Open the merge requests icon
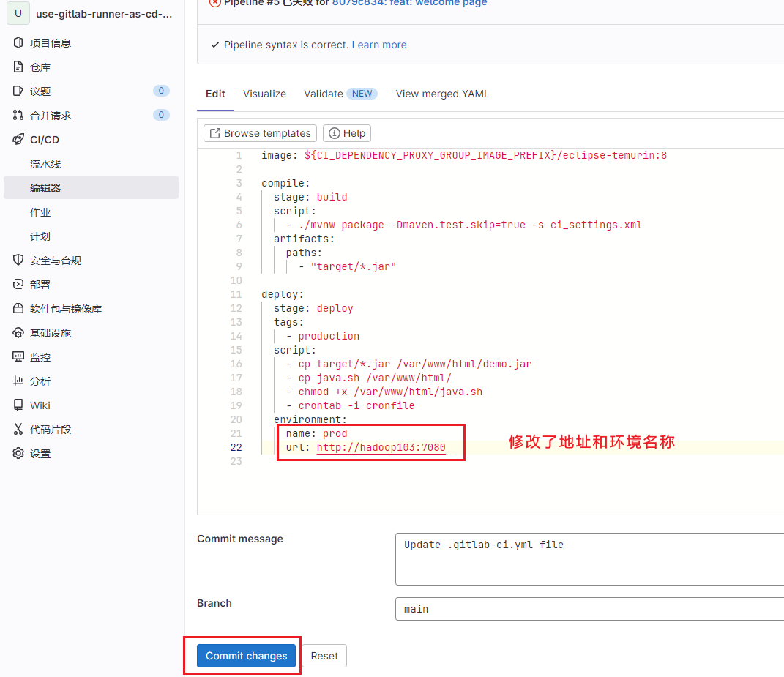Image resolution: width=784 pixels, height=677 pixels. click(18, 116)
